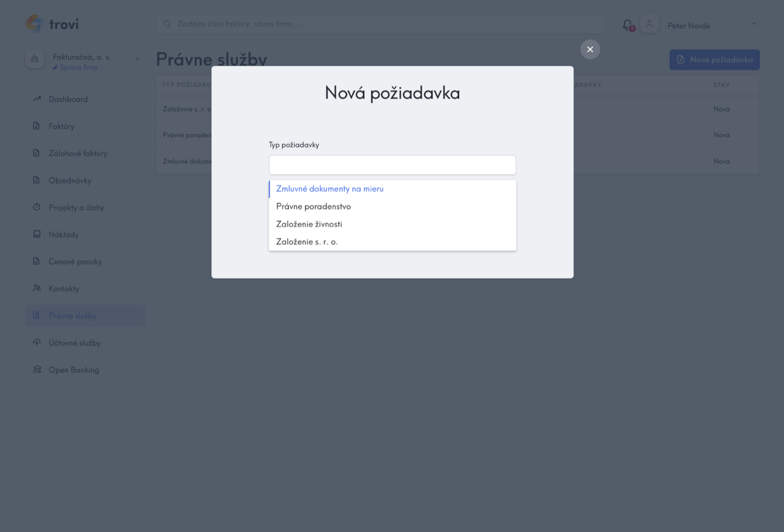Select Založenie s. r. o. option
The width and height of the screenshot is (784, 532).
point(393,241)
